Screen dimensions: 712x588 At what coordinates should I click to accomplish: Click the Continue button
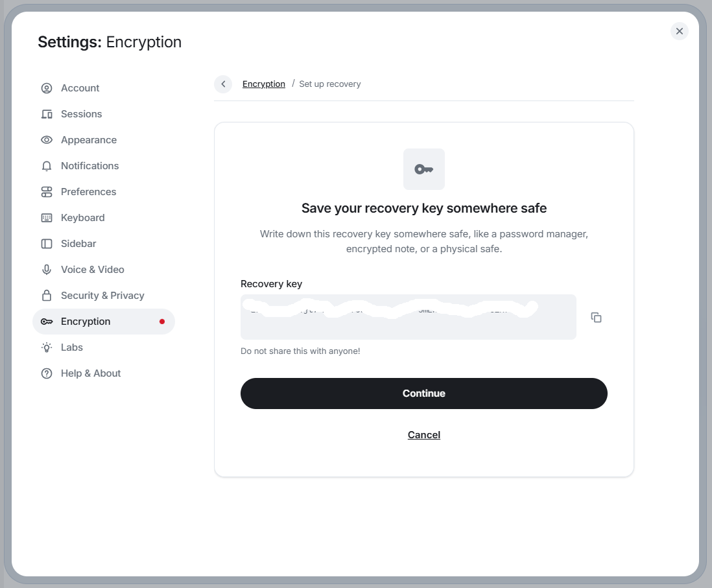coord(423,394)
